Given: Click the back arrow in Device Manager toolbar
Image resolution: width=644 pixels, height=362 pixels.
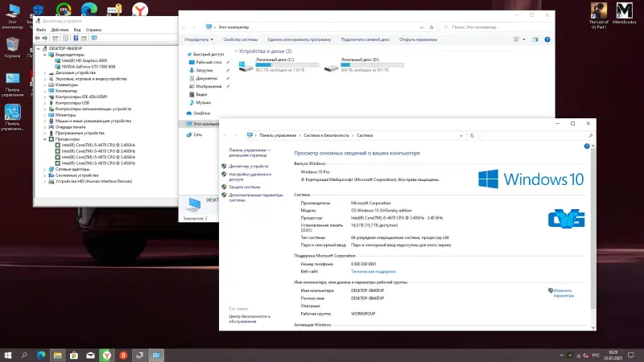Looking at the screenshot, I should pos(37,38).
